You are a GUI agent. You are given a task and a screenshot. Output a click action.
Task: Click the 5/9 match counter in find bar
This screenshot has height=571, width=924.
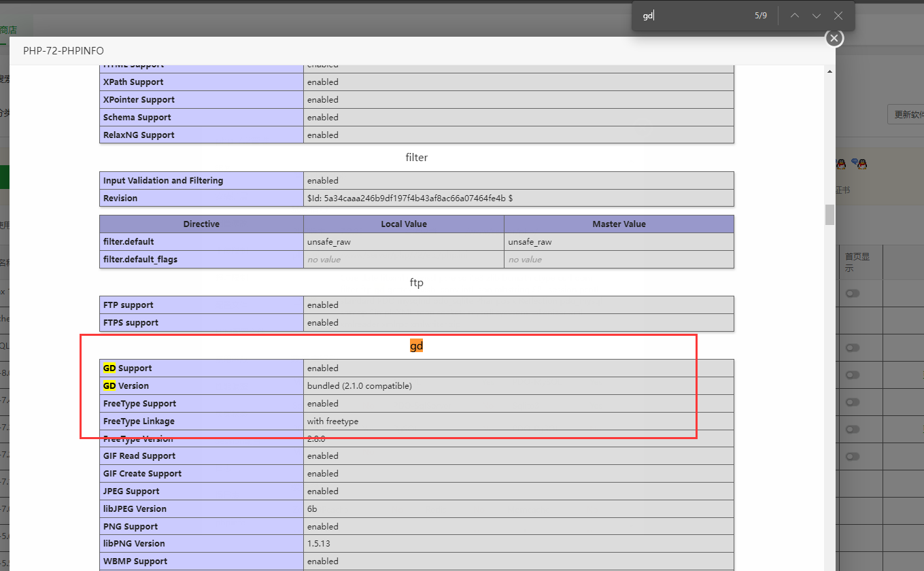pyautogui.click(x=761, y=16)
